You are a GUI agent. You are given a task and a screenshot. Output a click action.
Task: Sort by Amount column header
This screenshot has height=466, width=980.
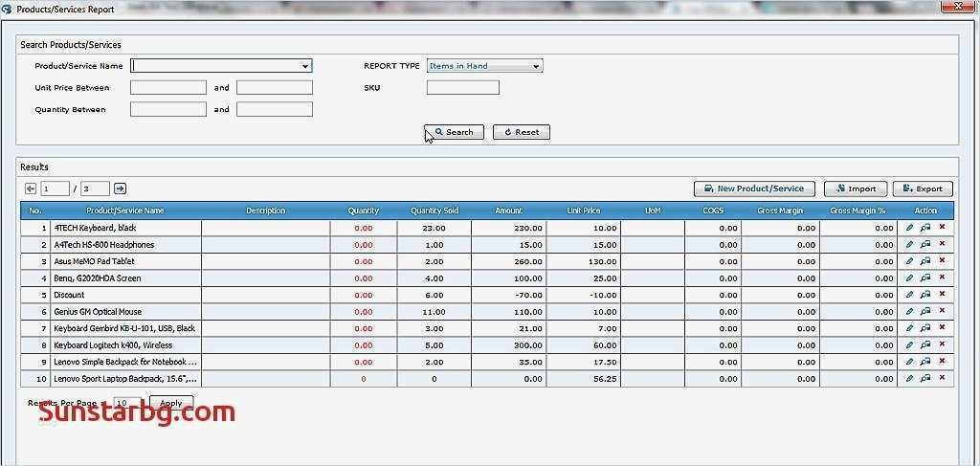tap(509, 211)
